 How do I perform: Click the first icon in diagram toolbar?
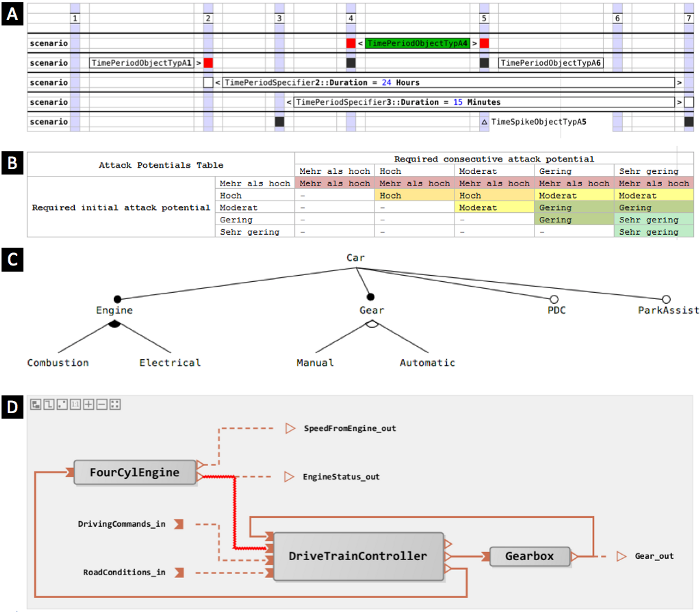click(x=36, y=405)
